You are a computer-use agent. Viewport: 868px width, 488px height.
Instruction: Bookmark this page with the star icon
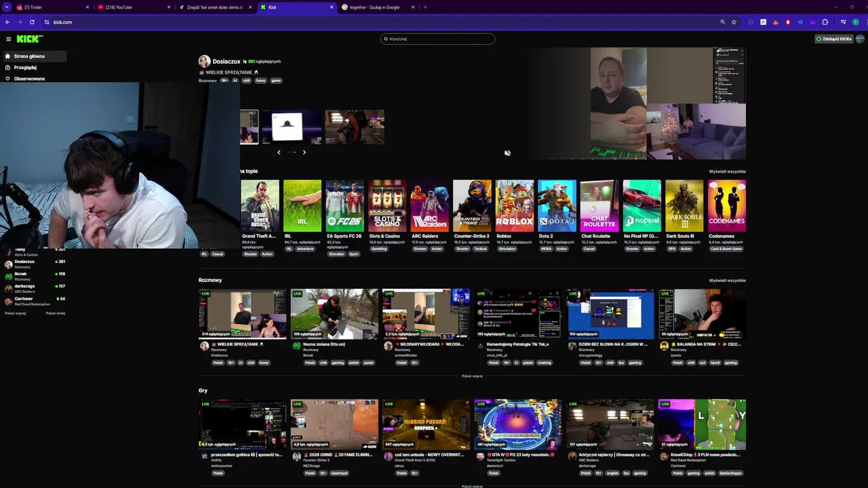(x=734, y=22)
